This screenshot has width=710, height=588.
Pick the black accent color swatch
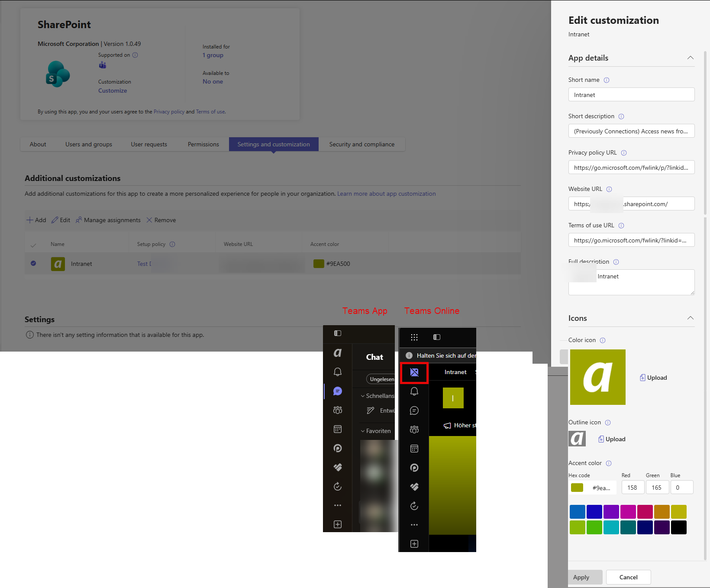[679, 527]
